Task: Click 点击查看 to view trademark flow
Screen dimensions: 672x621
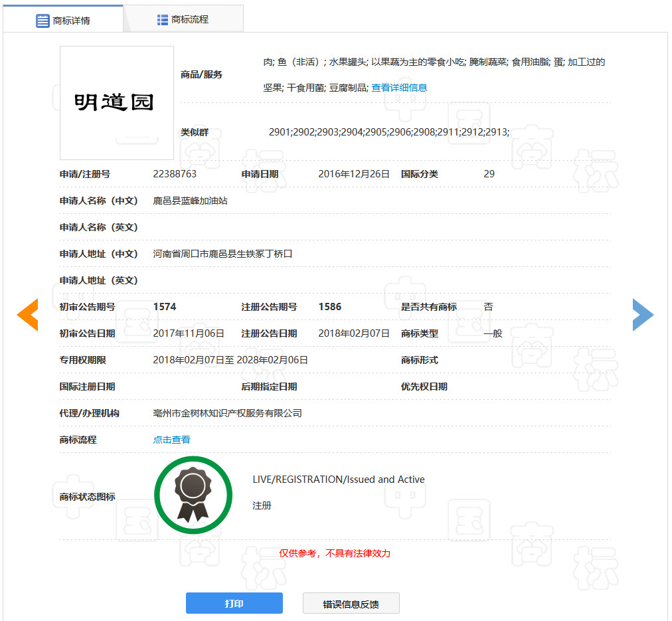Action: [171, 440]
